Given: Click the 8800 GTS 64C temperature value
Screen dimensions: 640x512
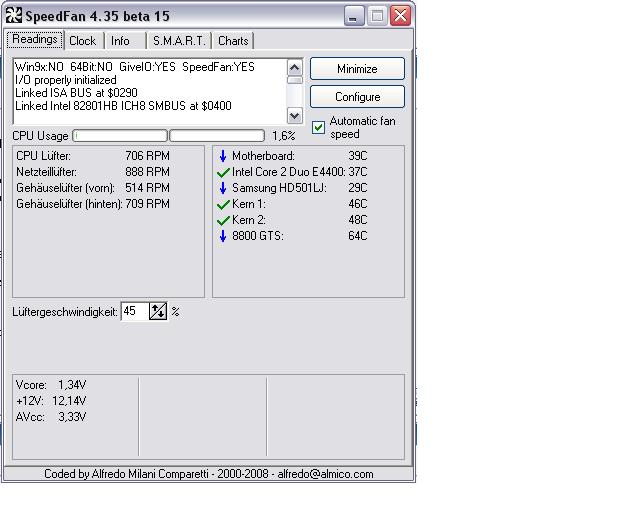Looking at the screenshot, I should point(358,236).
